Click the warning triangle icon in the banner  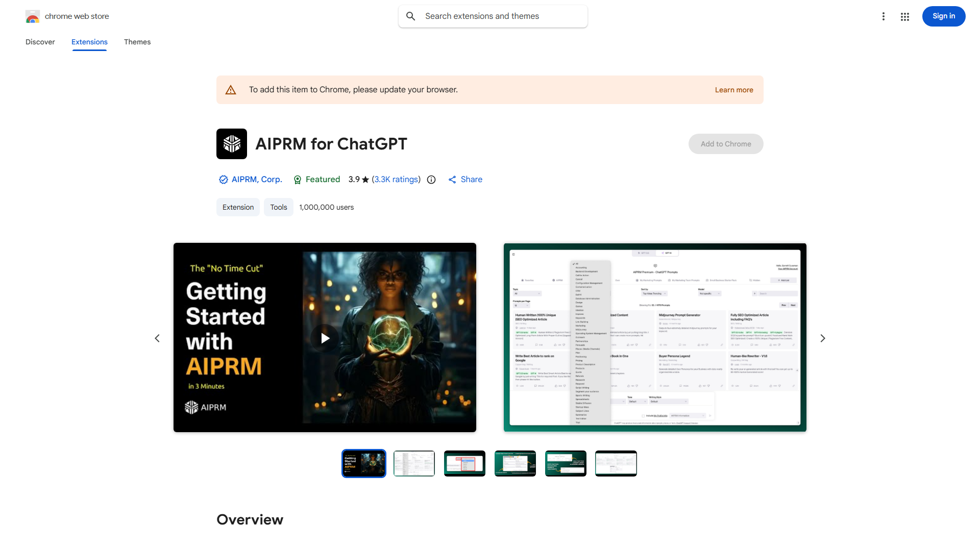point(231,89)
